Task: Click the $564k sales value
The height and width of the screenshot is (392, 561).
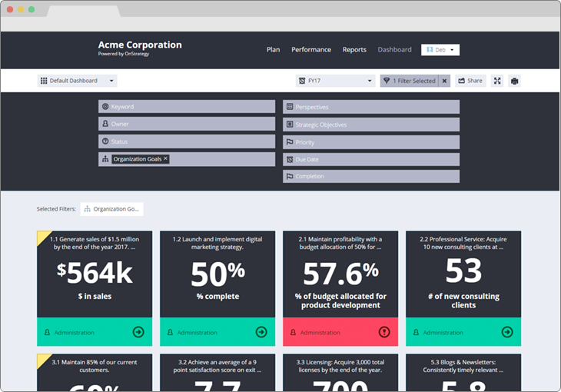Action: pyautogui.click(x=95, y=273)
